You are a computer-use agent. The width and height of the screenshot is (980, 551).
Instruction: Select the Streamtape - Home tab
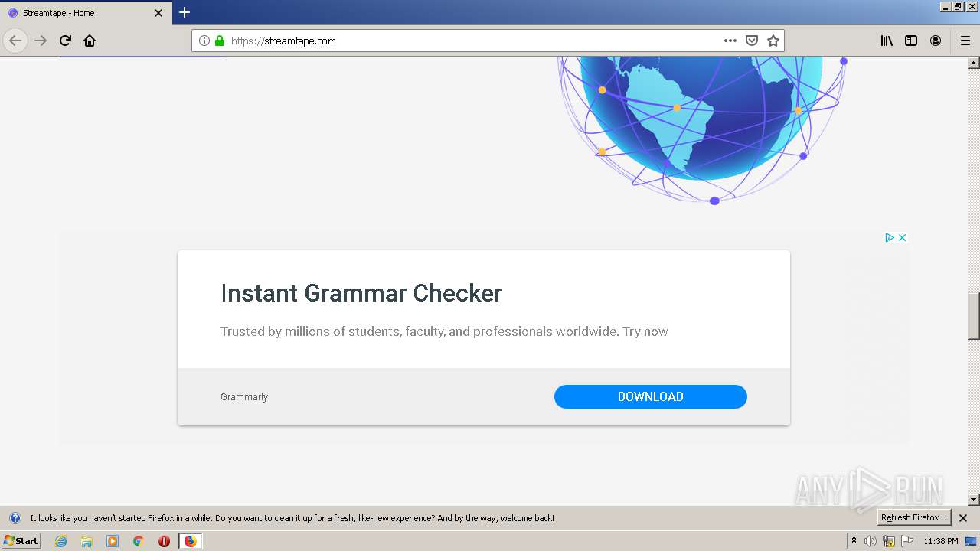pyautogui.click(x=86, y=13)
